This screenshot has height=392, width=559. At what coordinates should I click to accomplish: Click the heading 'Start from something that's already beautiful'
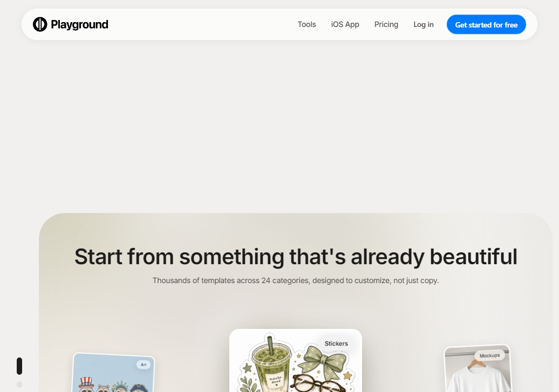pos(296,257)
